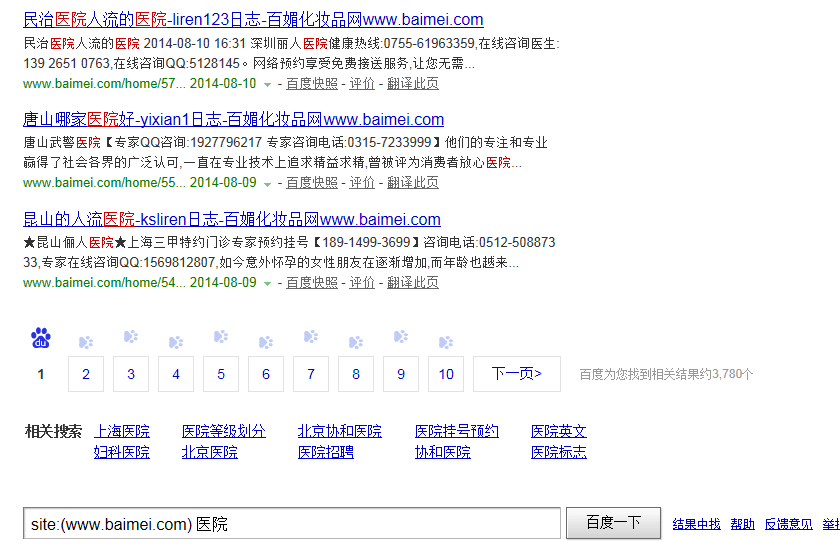
Task: Click the green URL www.baimei.com/home/55...
Action: coord(104,183)
